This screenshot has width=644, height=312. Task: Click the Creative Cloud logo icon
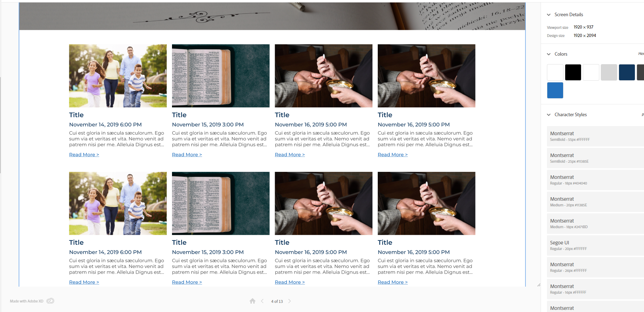(50, 301)
